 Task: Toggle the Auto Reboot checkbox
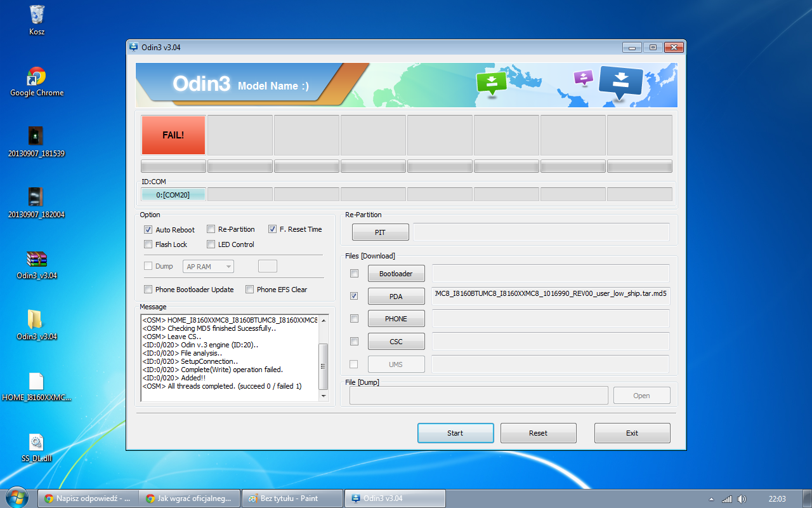(148, 230)
